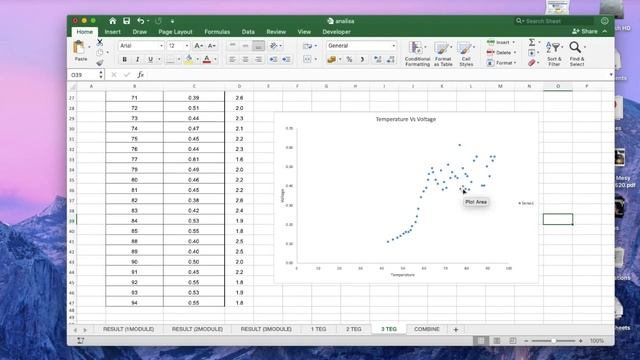Toggle bold formatting
Viewport: 640px width, 360px height.
pyautogui.click(x=124, y=60)
